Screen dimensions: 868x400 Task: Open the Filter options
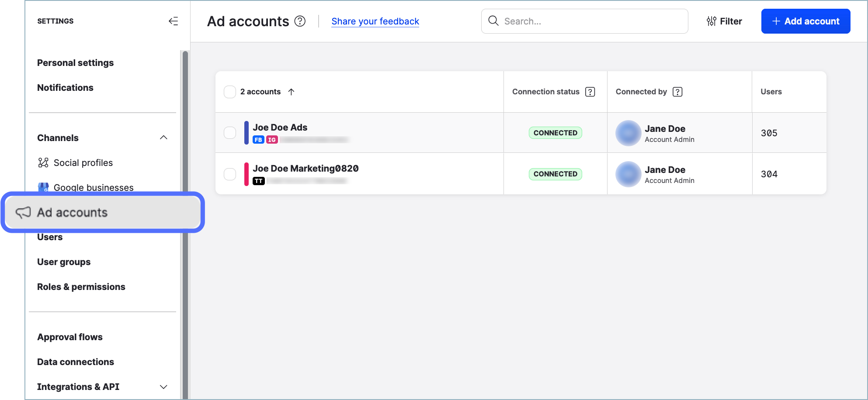click(x=724, y=21)
